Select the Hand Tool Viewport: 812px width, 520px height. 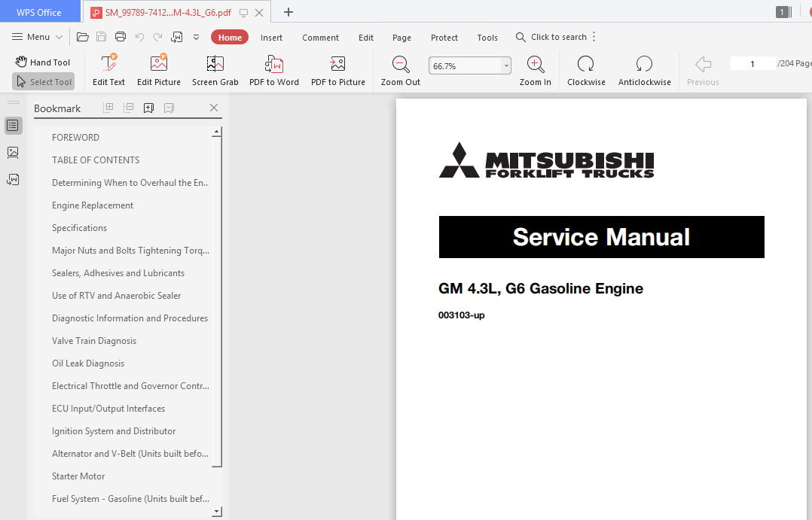pyautogui.click(x=42, y=62)
